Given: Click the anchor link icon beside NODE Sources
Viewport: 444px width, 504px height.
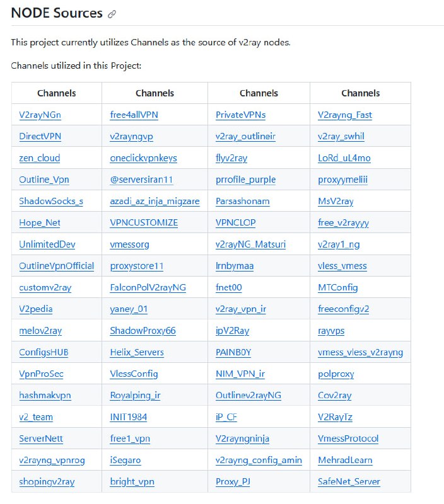Looking at the screenshot, I should (112, 14).
